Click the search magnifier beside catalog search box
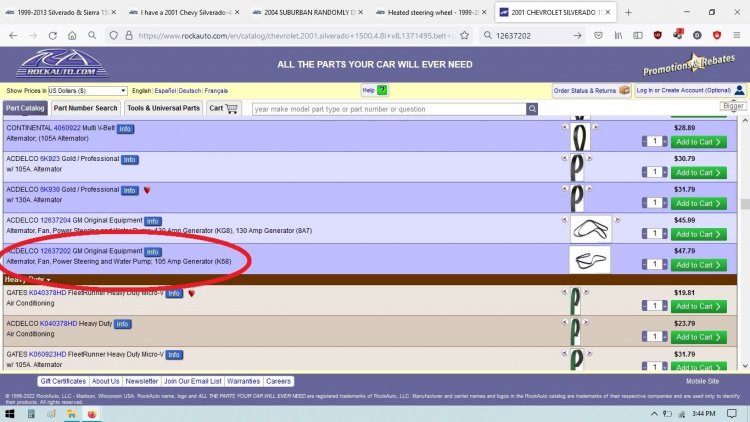This screenshot has width=750, height=422. [x=532, y=109]
